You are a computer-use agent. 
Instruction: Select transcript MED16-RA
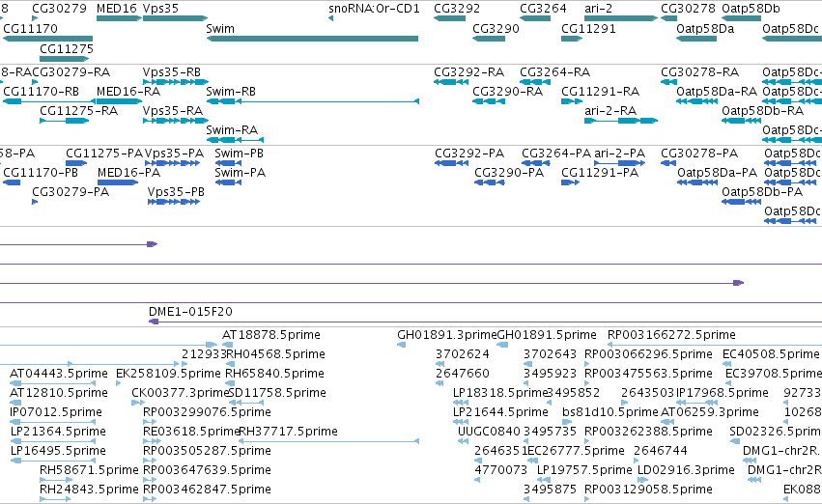(119, 101)
